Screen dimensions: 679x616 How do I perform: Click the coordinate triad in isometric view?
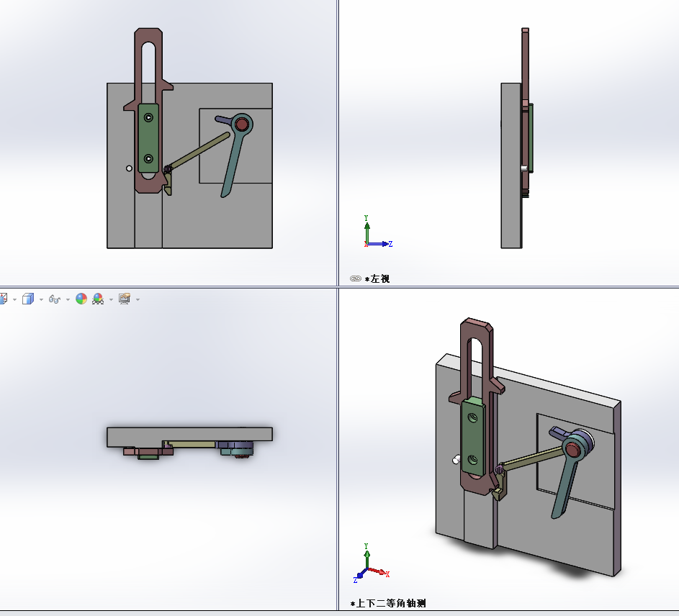[371, 563]
